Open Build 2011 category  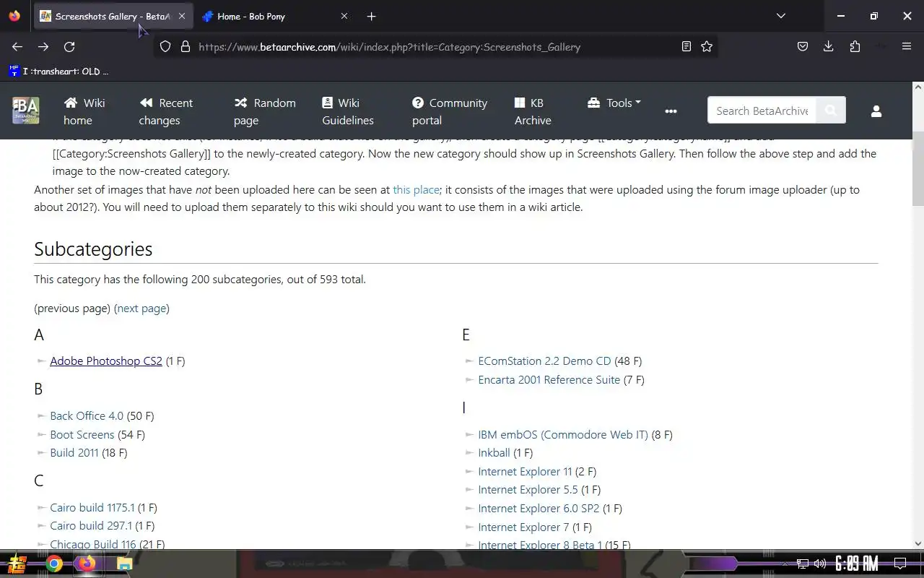coord(74,453)
